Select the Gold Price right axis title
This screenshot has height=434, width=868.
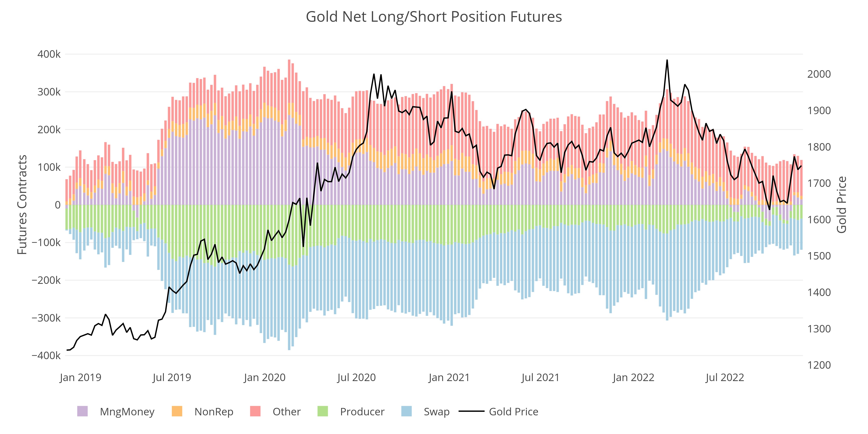[841, 205]
